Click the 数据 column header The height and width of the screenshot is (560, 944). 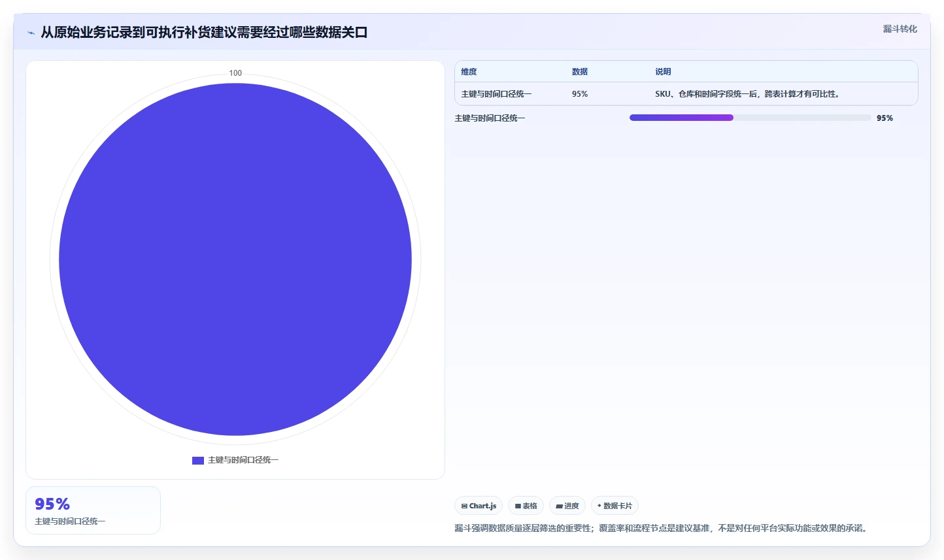[x=579, y=72]
